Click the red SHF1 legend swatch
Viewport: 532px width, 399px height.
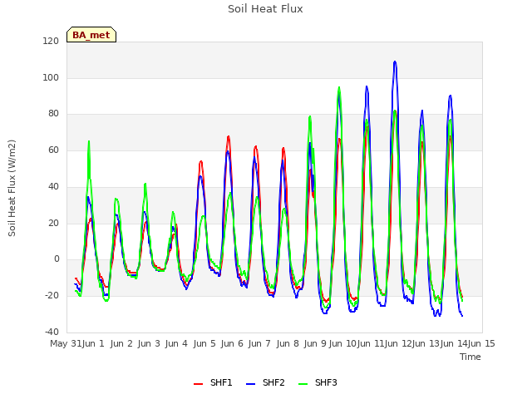tap(198, 384)
